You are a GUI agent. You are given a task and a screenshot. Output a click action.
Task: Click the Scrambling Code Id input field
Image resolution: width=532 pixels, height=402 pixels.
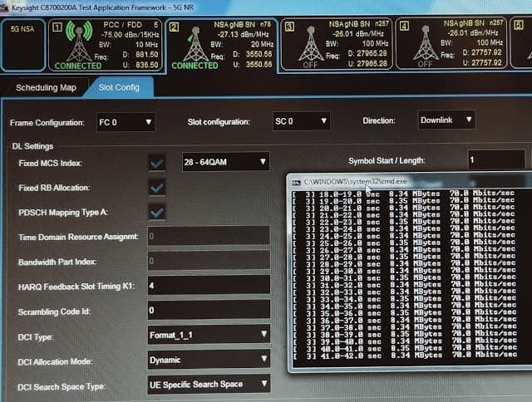pyautogui.click(x=209, y=310)
